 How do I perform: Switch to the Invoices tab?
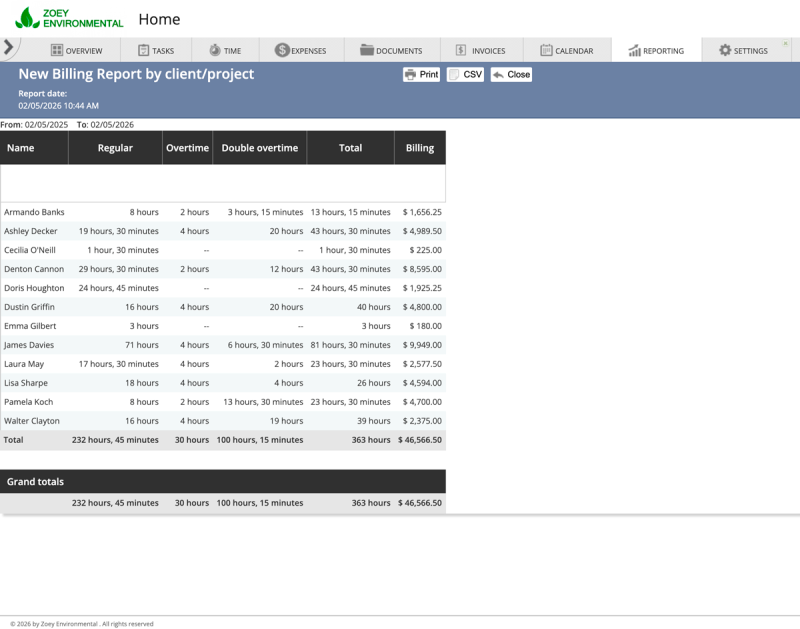(479, 50)
